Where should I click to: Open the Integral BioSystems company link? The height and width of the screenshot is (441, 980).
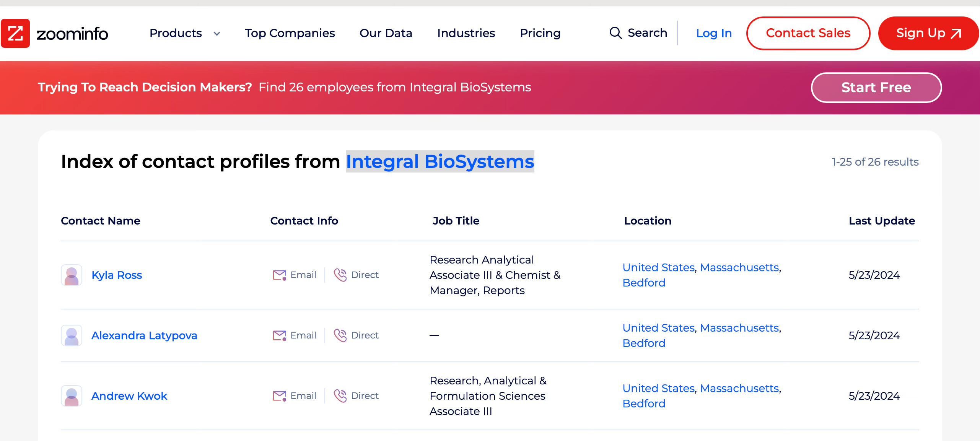[440, 161]
